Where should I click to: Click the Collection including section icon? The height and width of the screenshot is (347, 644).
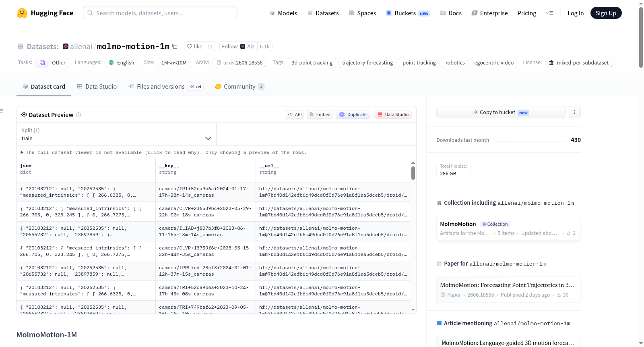pos(439,203)
